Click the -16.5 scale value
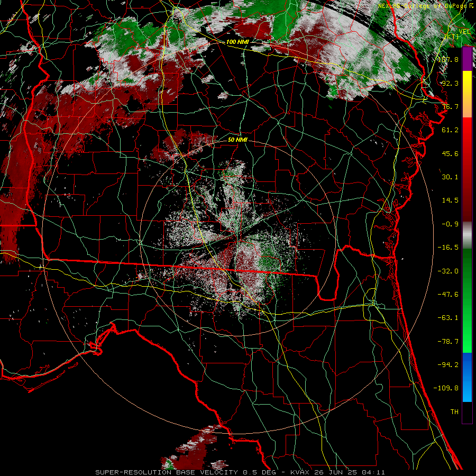This screenshot has width=476, height=476. [448, 248]
